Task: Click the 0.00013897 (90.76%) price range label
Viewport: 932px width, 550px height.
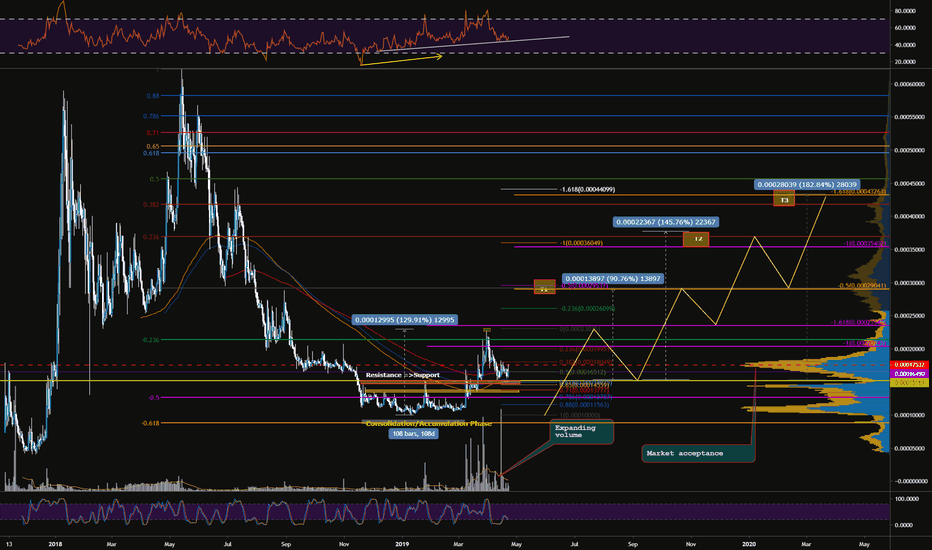Action: pos(612,278)
